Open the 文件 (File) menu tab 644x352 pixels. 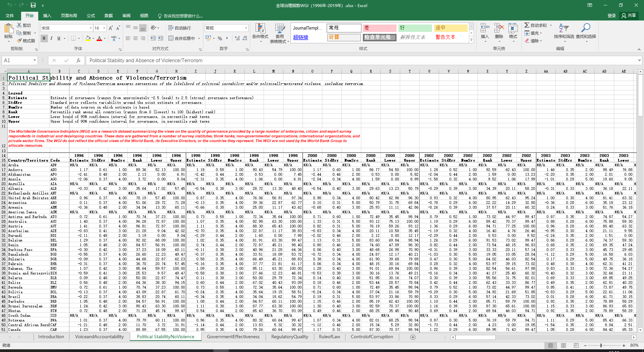[10, 16]
